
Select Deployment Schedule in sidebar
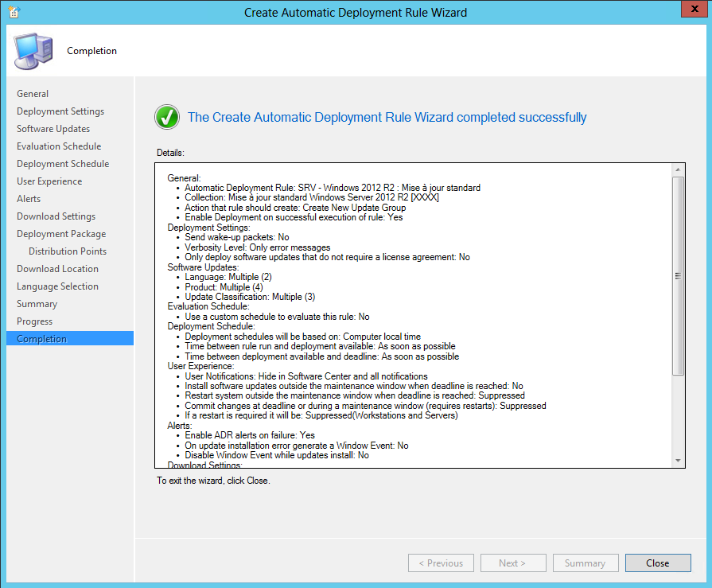tap(63, 164)
